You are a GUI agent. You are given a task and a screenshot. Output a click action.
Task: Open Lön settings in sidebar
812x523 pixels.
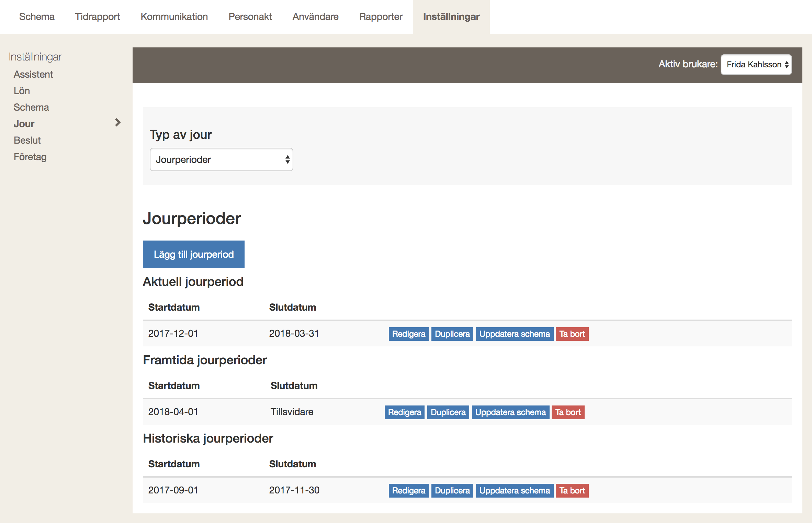coord(22,91)
